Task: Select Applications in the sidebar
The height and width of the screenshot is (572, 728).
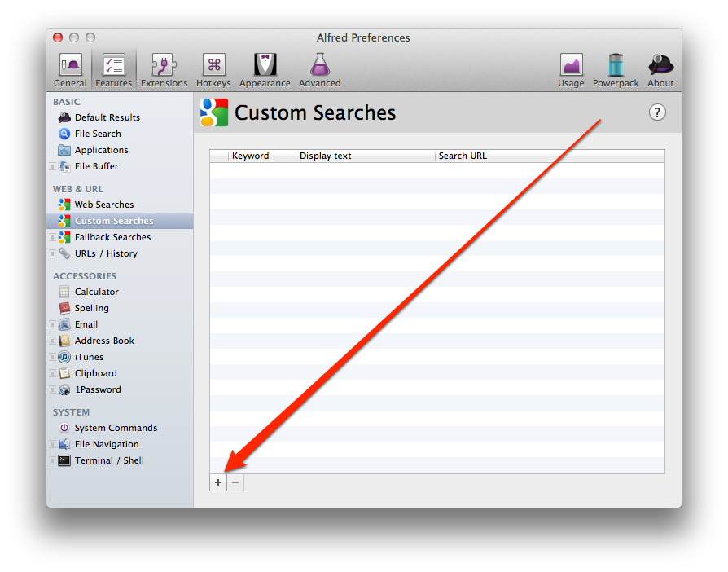Action: pos(120,150)
